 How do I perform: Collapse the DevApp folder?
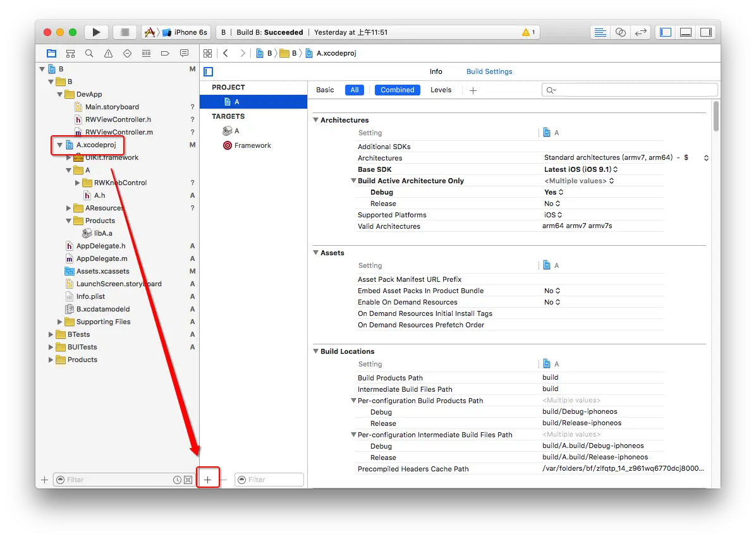60,95
